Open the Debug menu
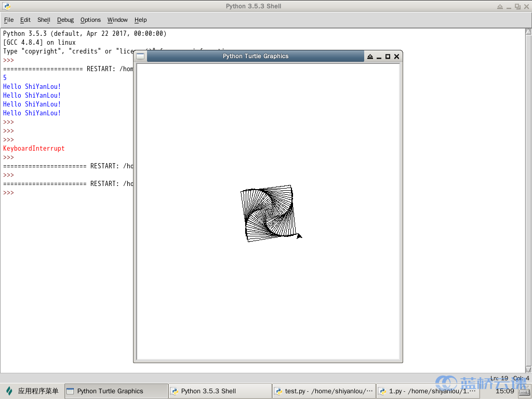Screen dimensions: 532x399 click(65, 20)
